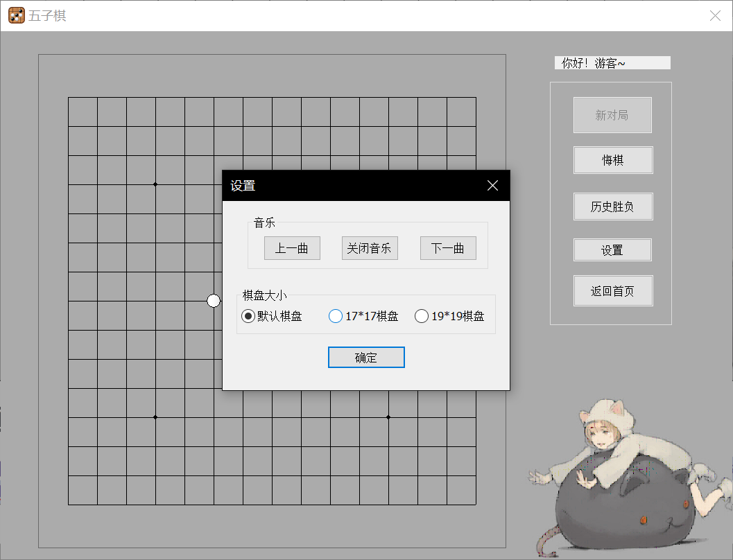Image resolution: width=733 pixels, height=560 pixels.
Task: Return to home with 返回首页
Action: coord(613,291)
